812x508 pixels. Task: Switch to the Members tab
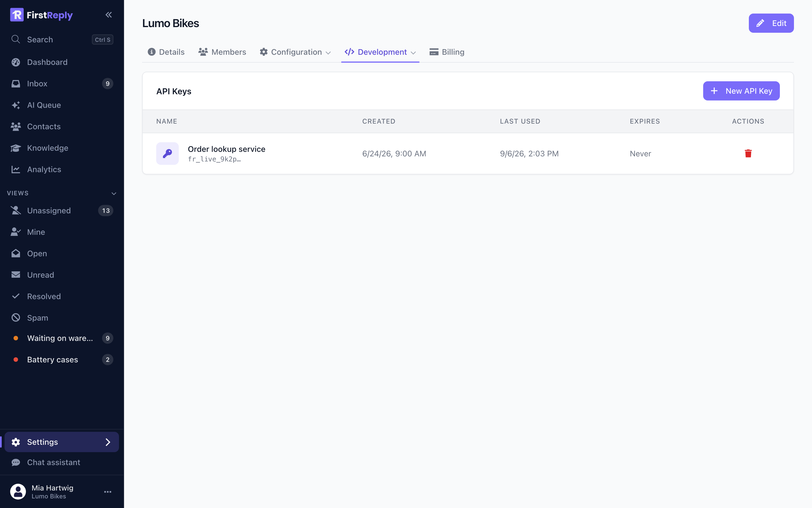click(222, 52)
